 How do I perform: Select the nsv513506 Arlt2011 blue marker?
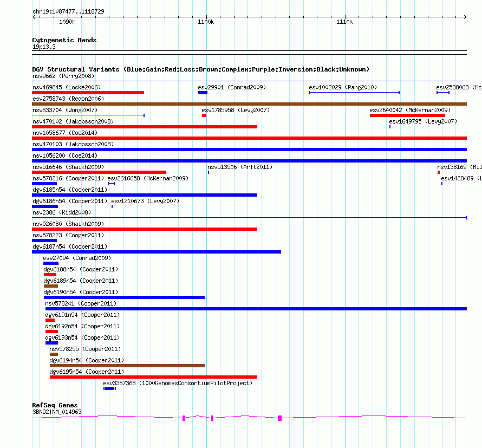tap(209, 172)
